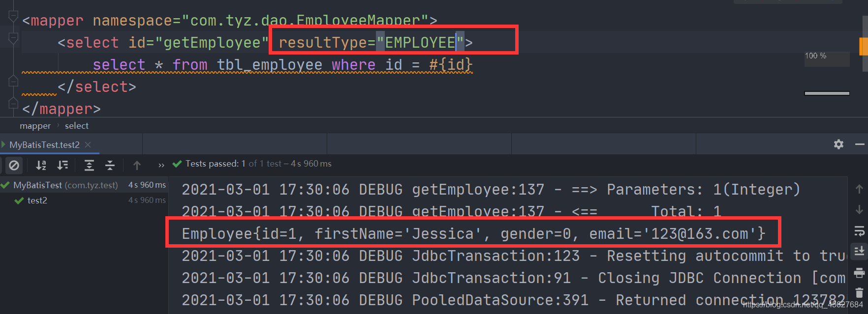Screen dimensions: 868x314
Task: Close the MyBatisTest.test2 tab
Action: pos(88,144)
